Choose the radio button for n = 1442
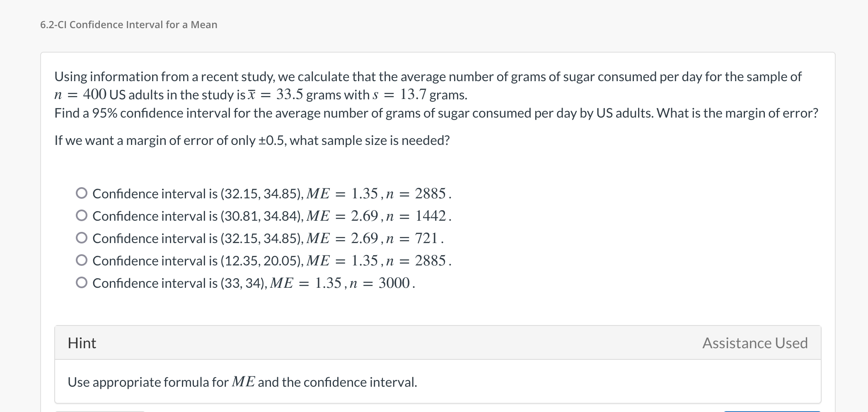Viewport: 868px width, 412px height. (x=82, y=215)
